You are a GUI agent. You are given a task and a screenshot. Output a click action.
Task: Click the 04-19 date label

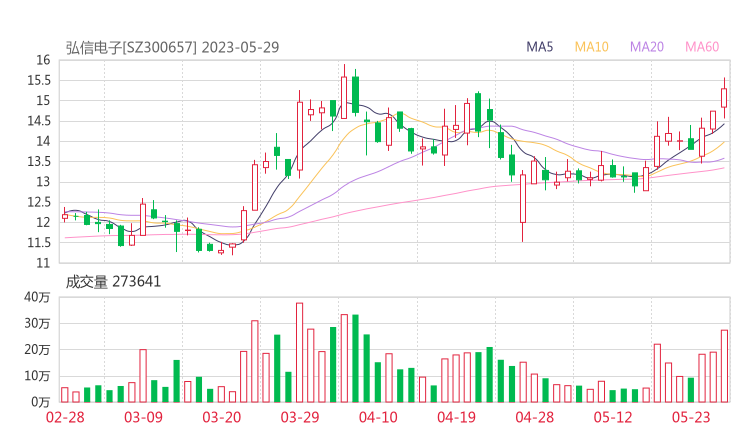pyautogui.click(x=456, y=417)
